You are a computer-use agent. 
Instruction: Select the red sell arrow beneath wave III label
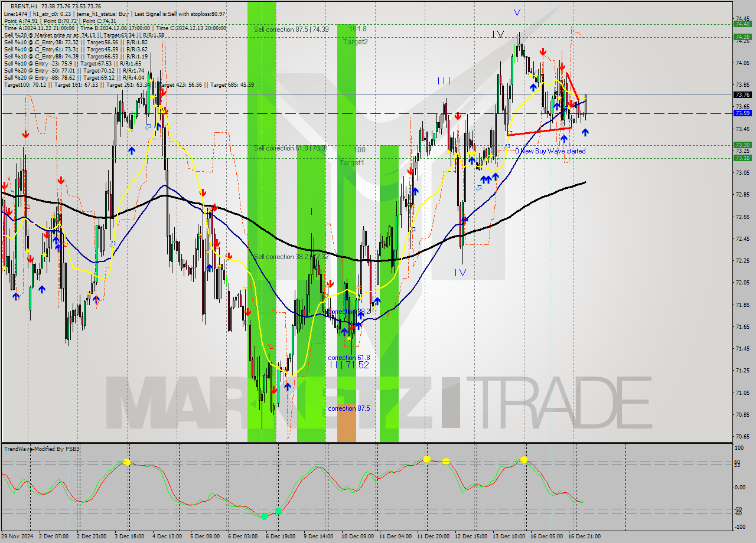coord(457,116)
